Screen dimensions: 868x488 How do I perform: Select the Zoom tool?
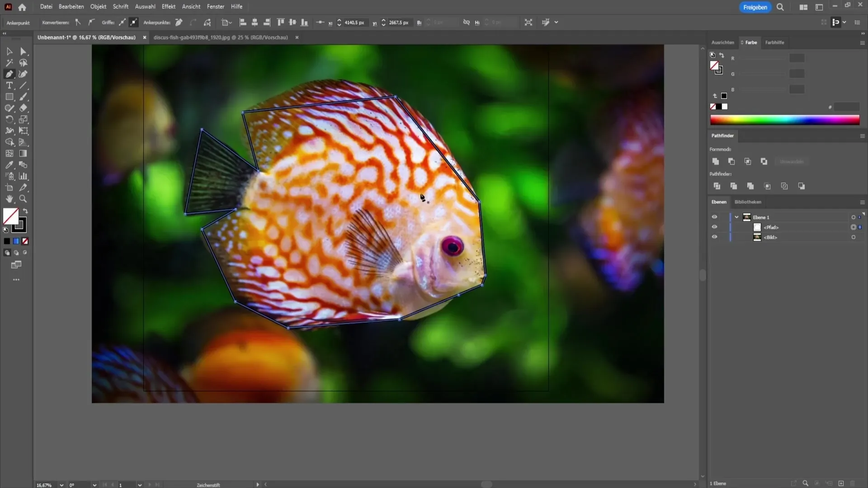click(x=24, y=199)
